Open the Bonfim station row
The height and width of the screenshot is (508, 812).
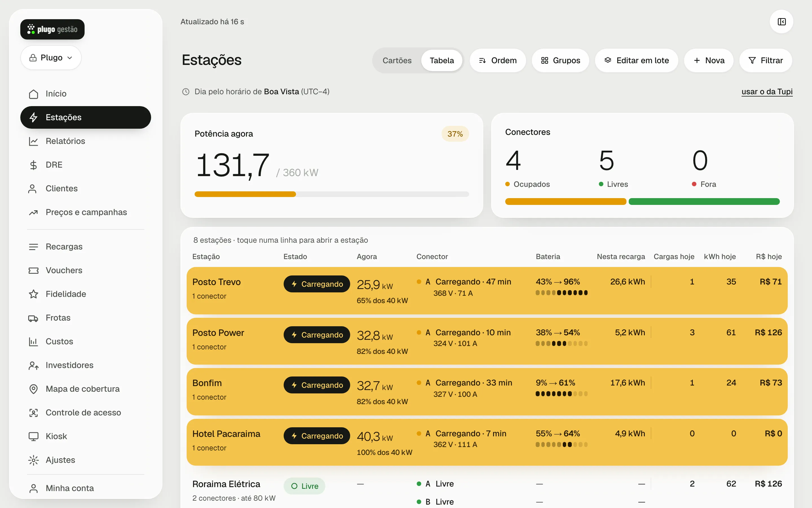coord(487,392)
